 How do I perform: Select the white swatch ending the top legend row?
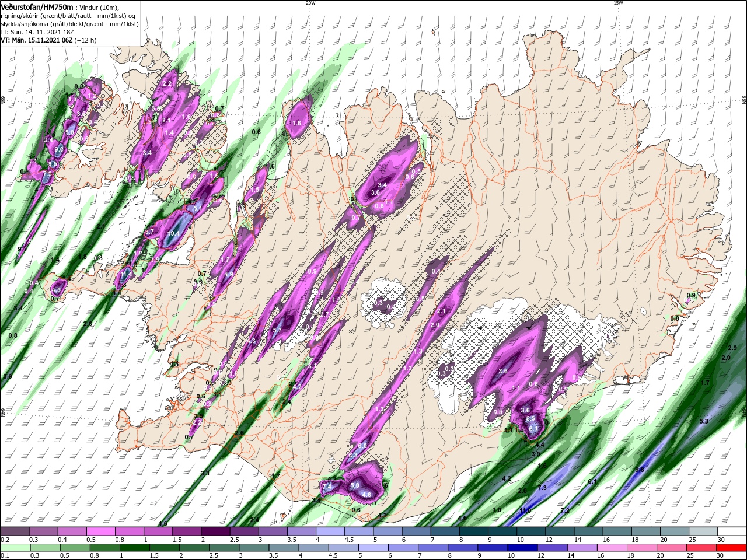[732, 531]
